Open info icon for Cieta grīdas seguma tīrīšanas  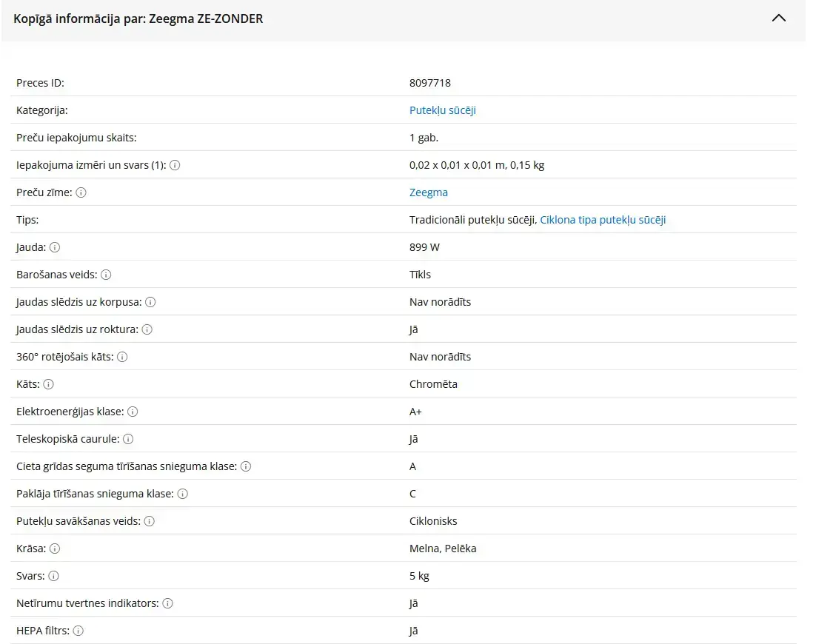[x=246, y=466]
